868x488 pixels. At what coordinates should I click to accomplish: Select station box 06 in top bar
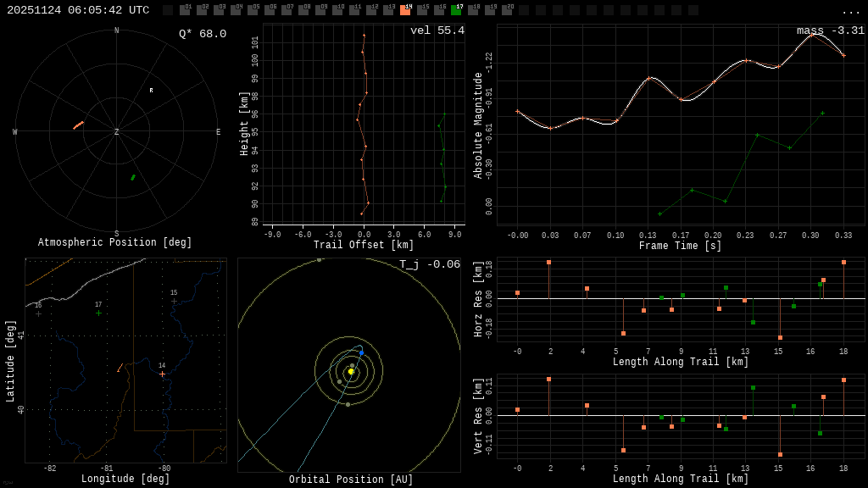pyautogui.click(x=270, y=10)
